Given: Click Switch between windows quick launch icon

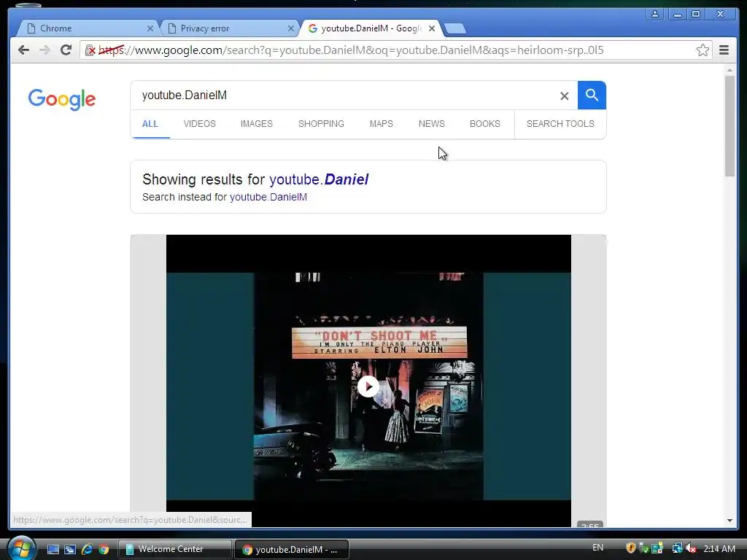Looking at the screenshot, I should (70, 549).
